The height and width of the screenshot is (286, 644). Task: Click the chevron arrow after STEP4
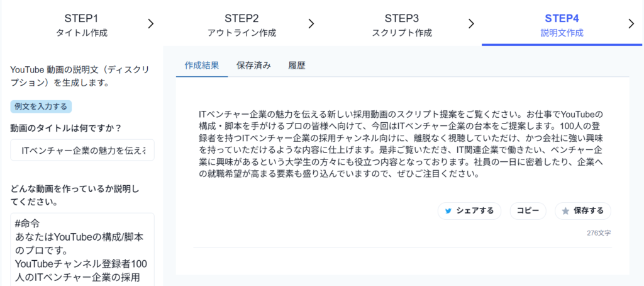coord(631,24)
